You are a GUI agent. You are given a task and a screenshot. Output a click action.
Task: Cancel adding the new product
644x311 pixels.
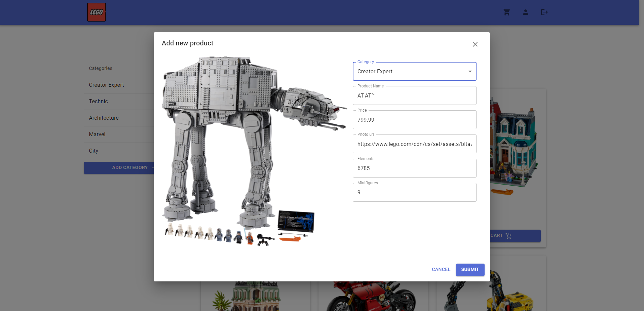pos(441,270)
